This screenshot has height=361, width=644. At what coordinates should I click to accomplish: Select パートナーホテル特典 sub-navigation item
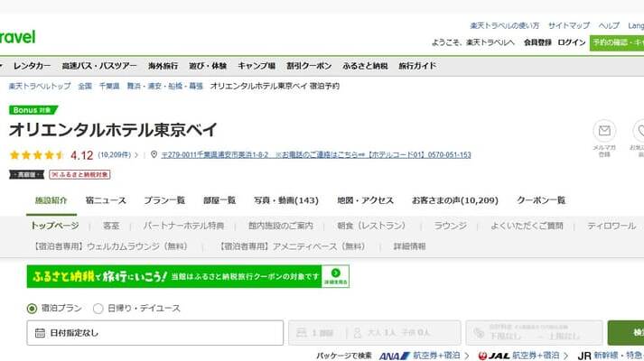point(183,226)
